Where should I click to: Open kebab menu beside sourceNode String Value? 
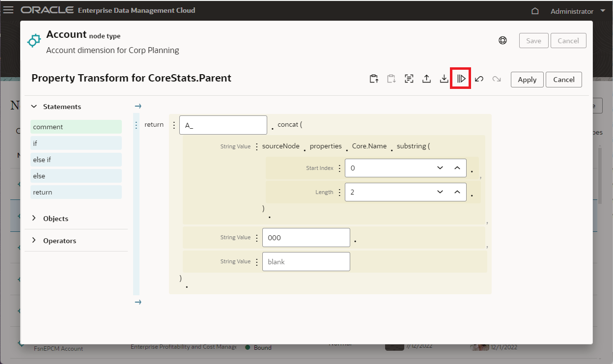pyautogui.click(x=256, y=146)
